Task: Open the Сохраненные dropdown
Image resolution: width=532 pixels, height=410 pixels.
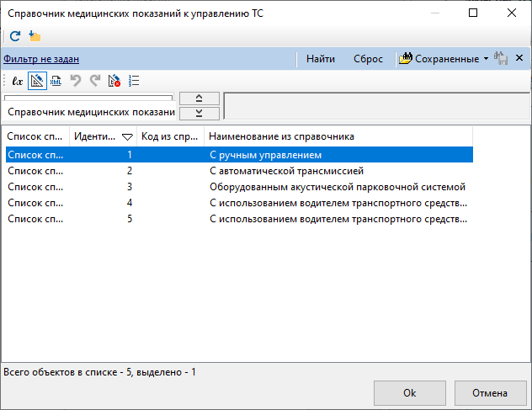Action: click(x=444, y=59)
